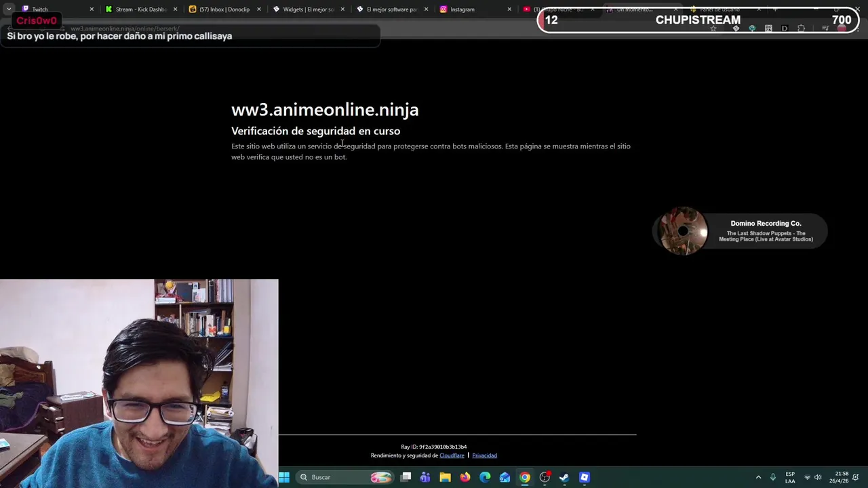868x488 pixels.
Task: Open the ESP LAA language switcher
Action: [x=790, y=477]
